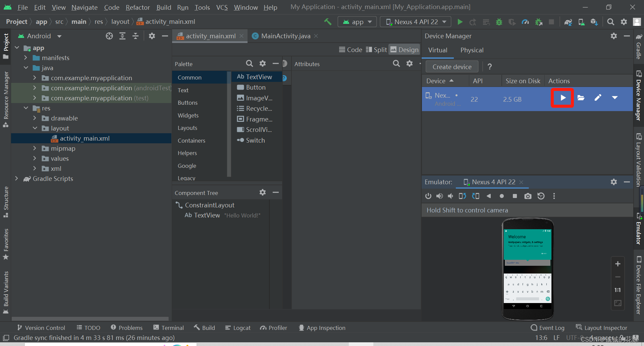This screenshot has height=346, width=644.
Task: Open the Profiler tool window
Action: 273,328
